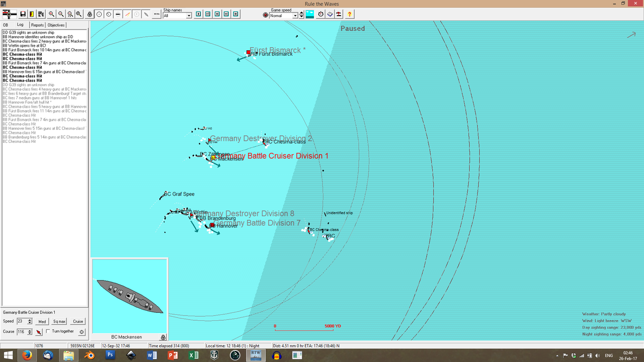Open the Ship names dropdown
The height and width of the screenshot is (362, 644).
coord(177,16)
